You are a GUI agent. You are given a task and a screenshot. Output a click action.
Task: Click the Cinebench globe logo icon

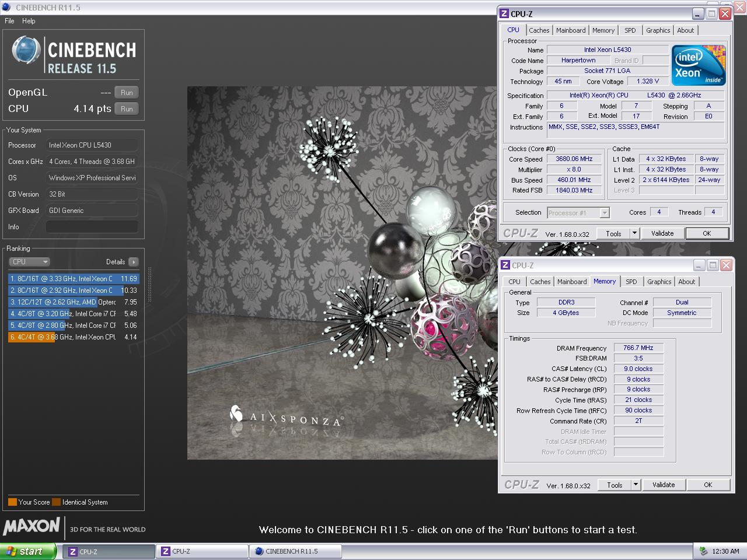tap(26, 51)
